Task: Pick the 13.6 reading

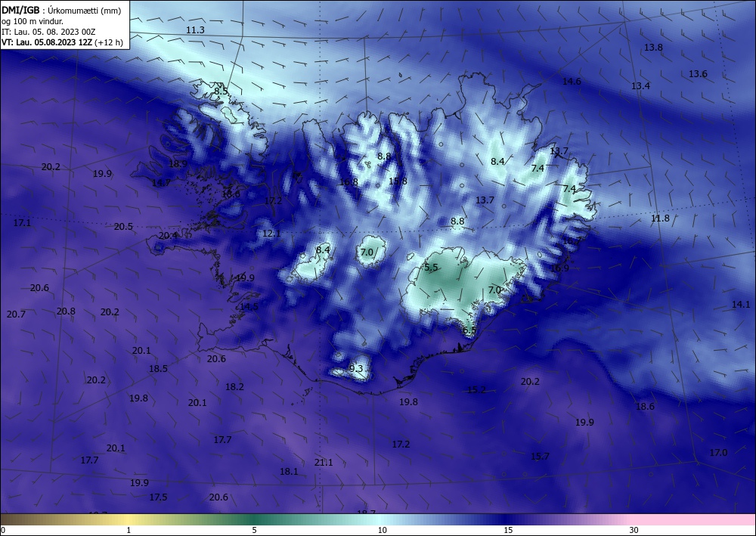Action: pos(698,74)
